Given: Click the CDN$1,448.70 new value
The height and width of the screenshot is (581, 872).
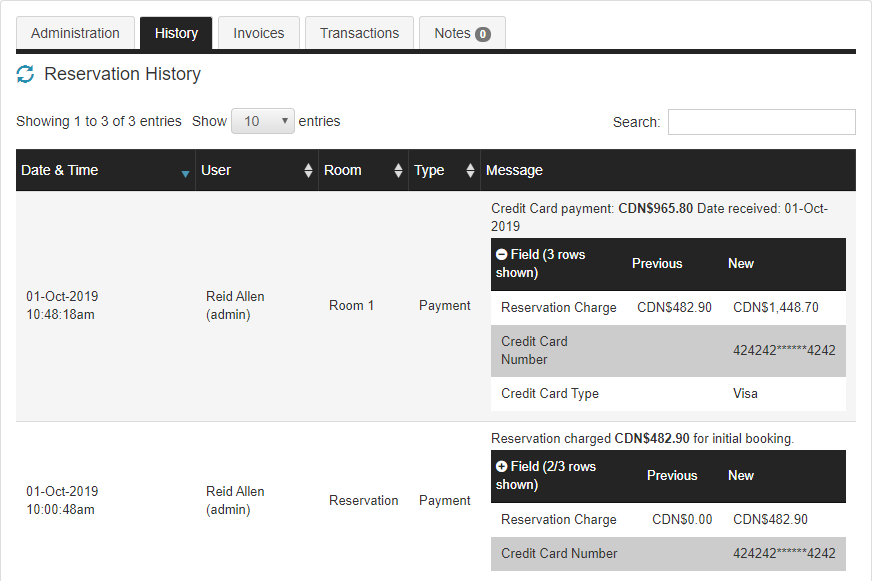Looking at the screenshot, I should pyautogui.click(x=775, y=307).
